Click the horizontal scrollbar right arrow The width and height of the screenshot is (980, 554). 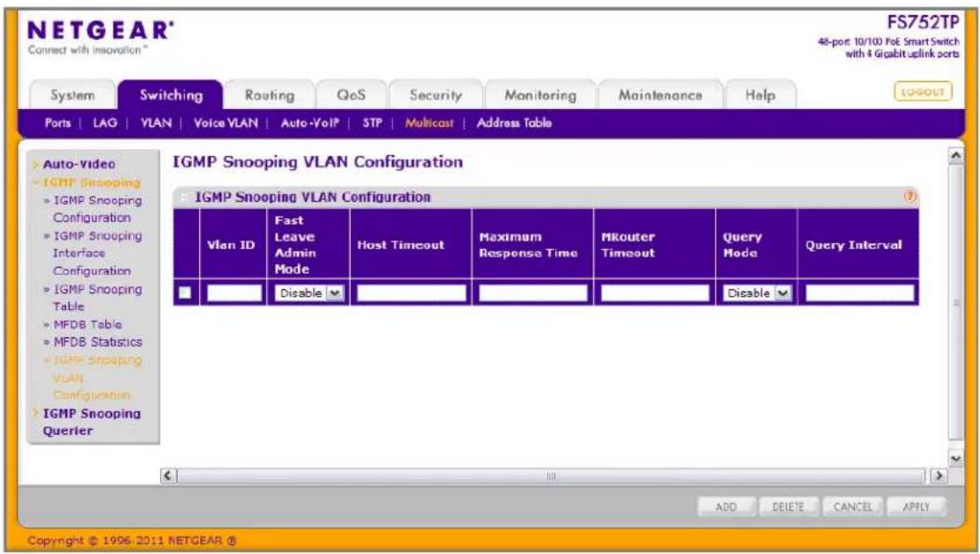(938, 476)
